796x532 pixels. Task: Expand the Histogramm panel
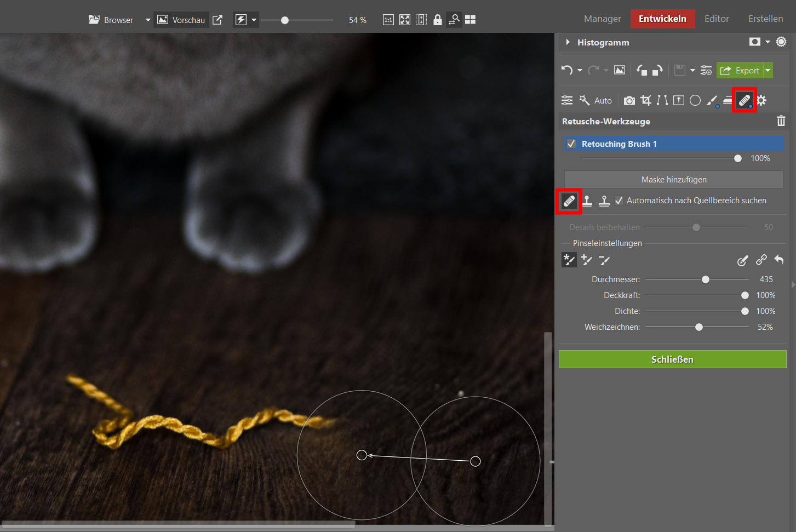click(568, 42)
